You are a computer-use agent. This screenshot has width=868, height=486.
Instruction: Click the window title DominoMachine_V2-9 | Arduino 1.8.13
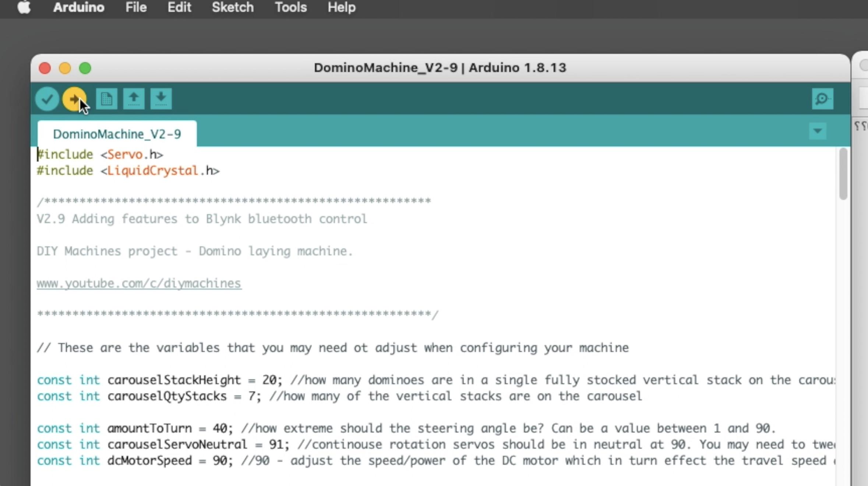(x=440, y=68)
